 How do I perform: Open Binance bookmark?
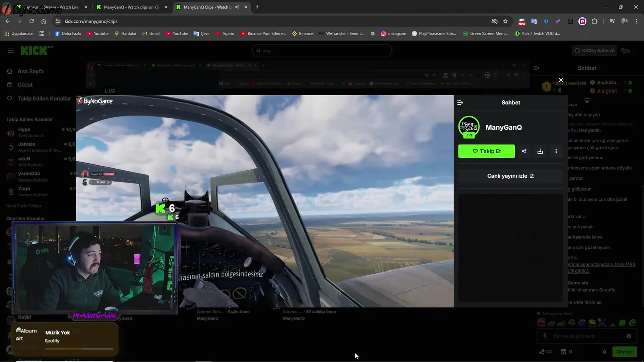tap(302, 33)
